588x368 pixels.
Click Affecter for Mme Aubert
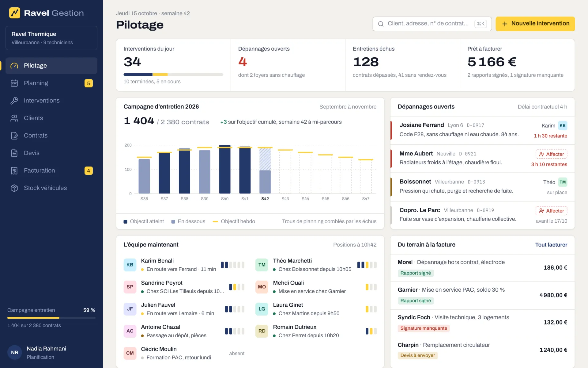(551, 154)
